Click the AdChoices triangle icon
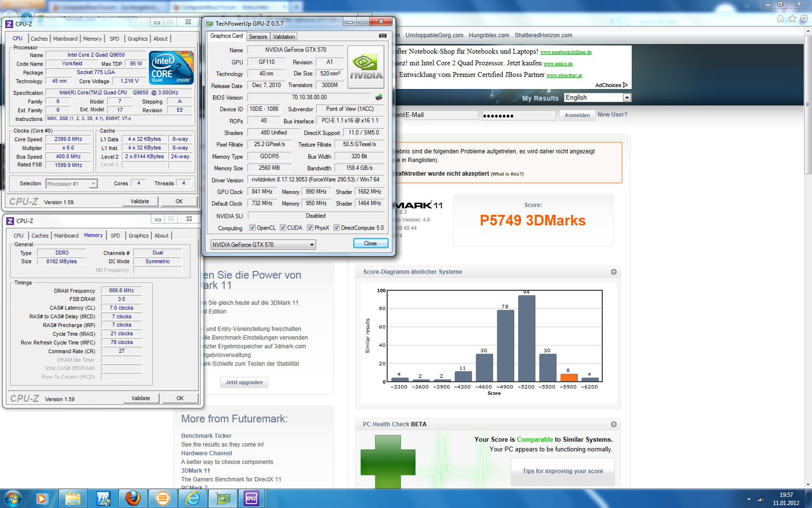The width and height of the screenshot is (812, 508). [x=625, y=85]
